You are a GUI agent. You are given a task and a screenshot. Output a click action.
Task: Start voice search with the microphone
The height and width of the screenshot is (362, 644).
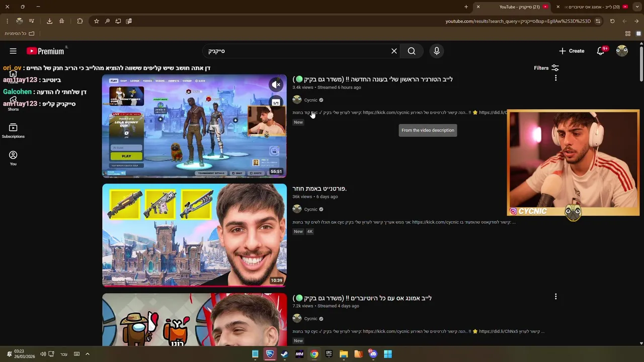click(x=437, y=51)
